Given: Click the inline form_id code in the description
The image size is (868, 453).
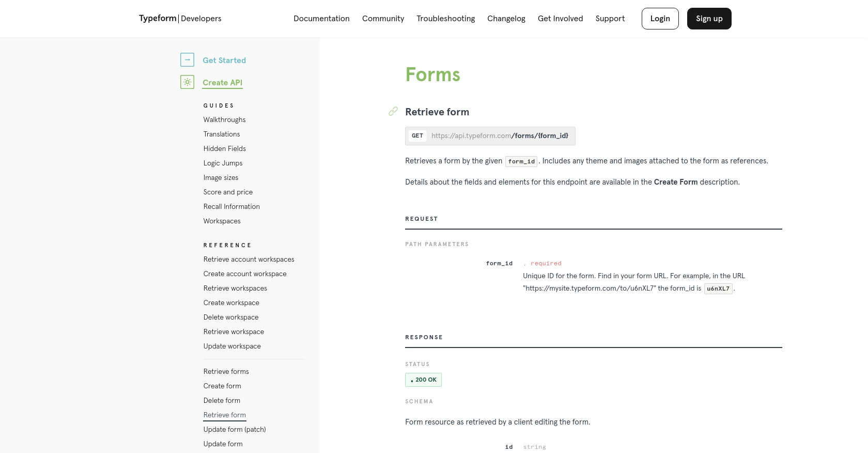Looking at the screenshot, I should tap(521, 161).
